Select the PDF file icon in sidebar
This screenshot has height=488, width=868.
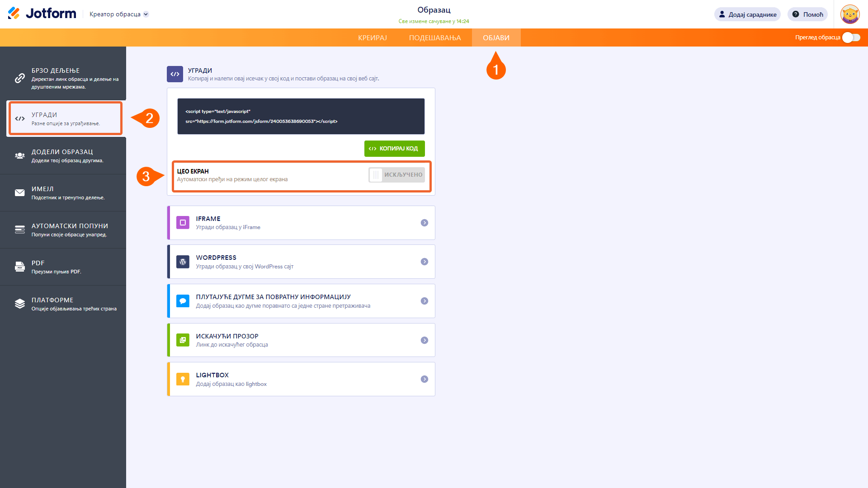19,267
